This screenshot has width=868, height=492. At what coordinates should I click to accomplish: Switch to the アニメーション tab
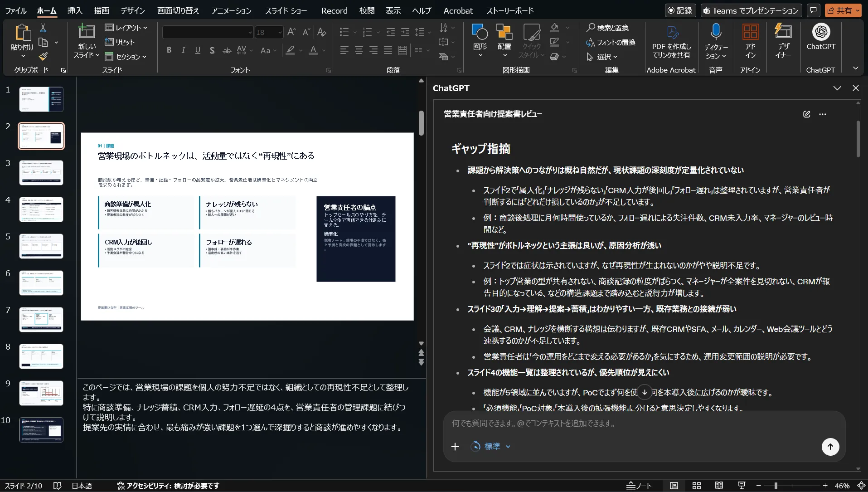point(231,10)
